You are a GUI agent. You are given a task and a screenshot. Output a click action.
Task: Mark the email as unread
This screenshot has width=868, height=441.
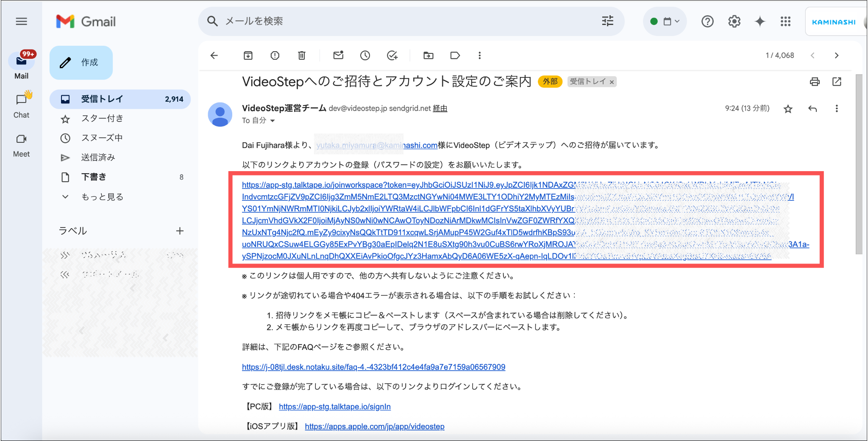pyautogui.click(x=338, y=55)
